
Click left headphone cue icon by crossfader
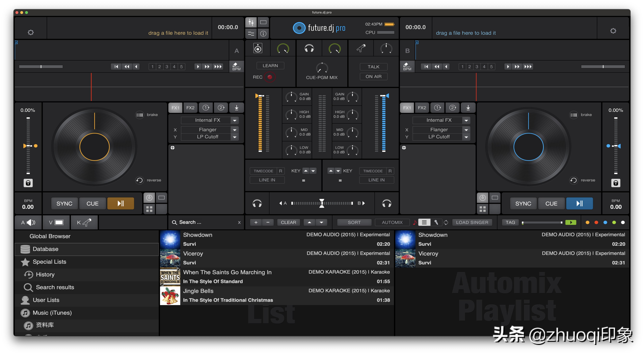pos(257,204)
